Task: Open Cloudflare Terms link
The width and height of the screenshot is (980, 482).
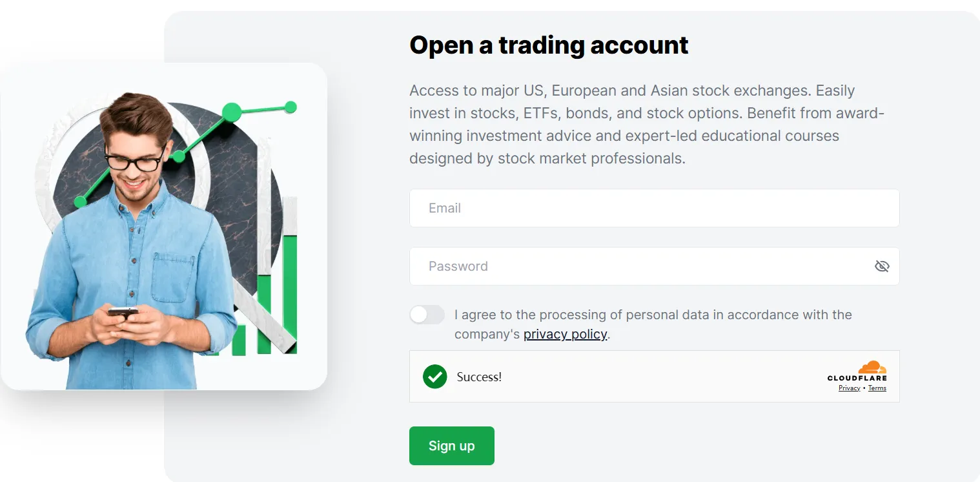Action: tap(877, 388)
